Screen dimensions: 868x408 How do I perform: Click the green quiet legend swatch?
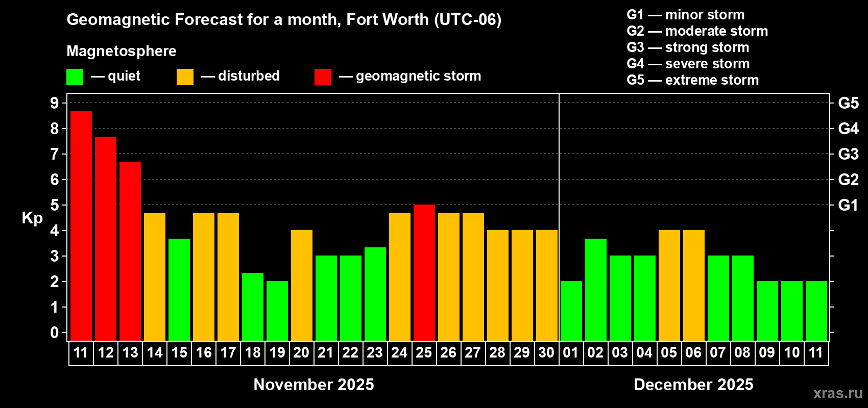click(75, 77)
